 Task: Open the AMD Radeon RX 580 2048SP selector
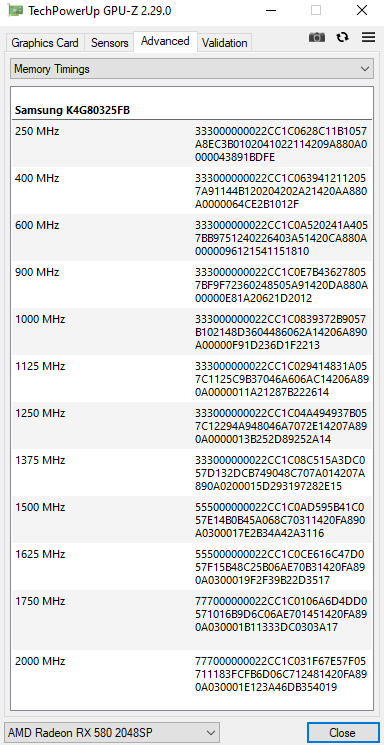tap(112, 732)
